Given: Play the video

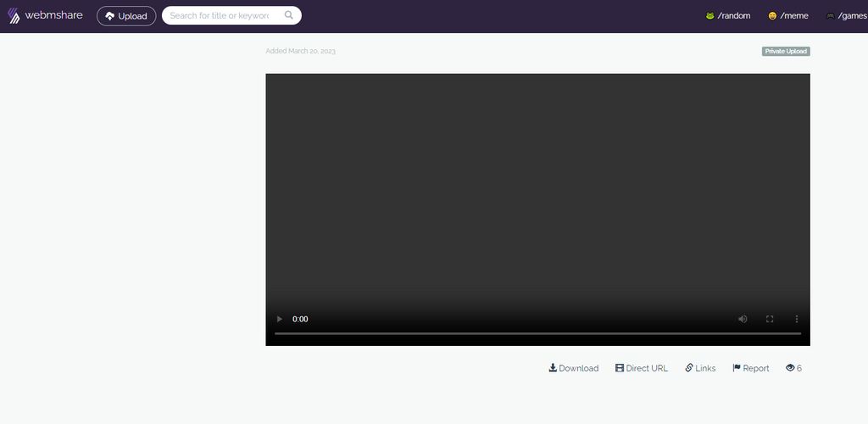Looking at the screenshot, I should [280, 319].
